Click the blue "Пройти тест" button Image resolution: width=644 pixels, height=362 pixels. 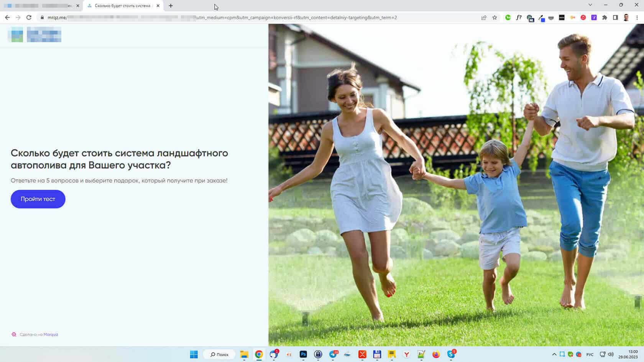click(38, 199)
